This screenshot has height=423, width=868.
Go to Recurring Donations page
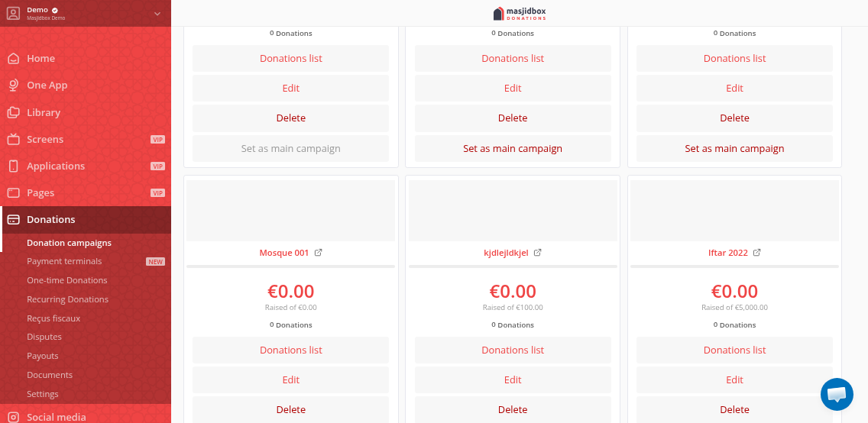click(67, 299)
